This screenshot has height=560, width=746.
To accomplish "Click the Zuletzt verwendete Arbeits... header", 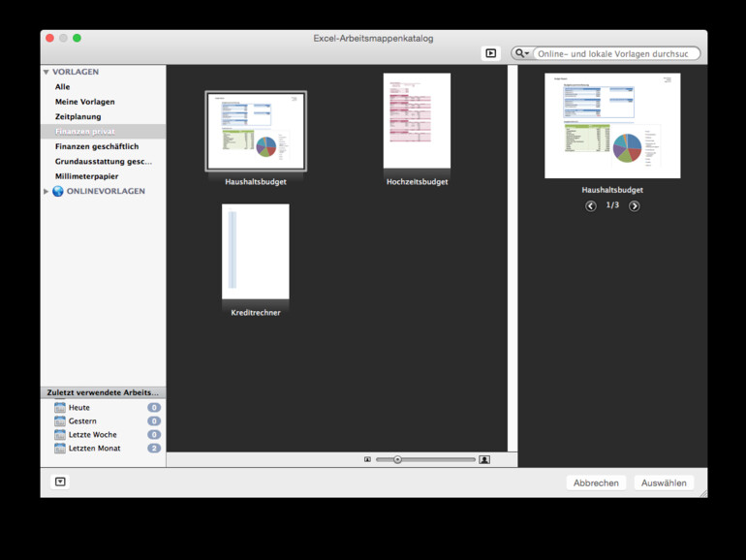I will pyautogui.click(x=104, y=392).
